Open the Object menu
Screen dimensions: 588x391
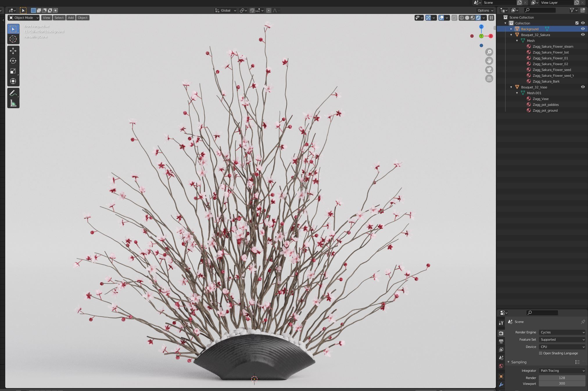tap(83, 18)
